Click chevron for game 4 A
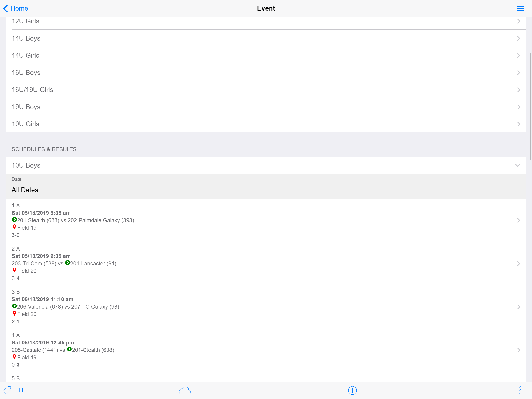The width and height of the screenshot is (532, 399). point(519,350)
